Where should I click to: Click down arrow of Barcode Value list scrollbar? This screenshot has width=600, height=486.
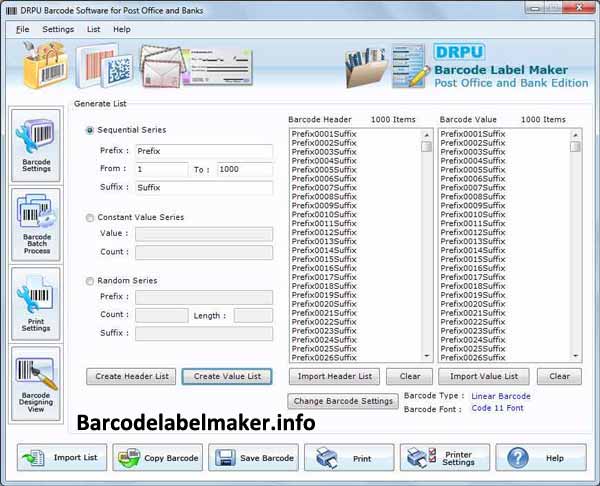click(x=575, y=356)
